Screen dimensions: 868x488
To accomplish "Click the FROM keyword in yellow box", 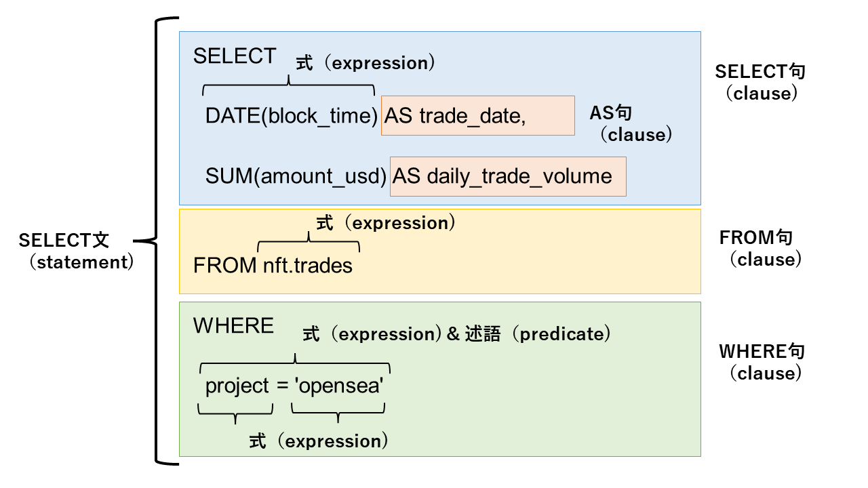I will [x=225, y=266].
